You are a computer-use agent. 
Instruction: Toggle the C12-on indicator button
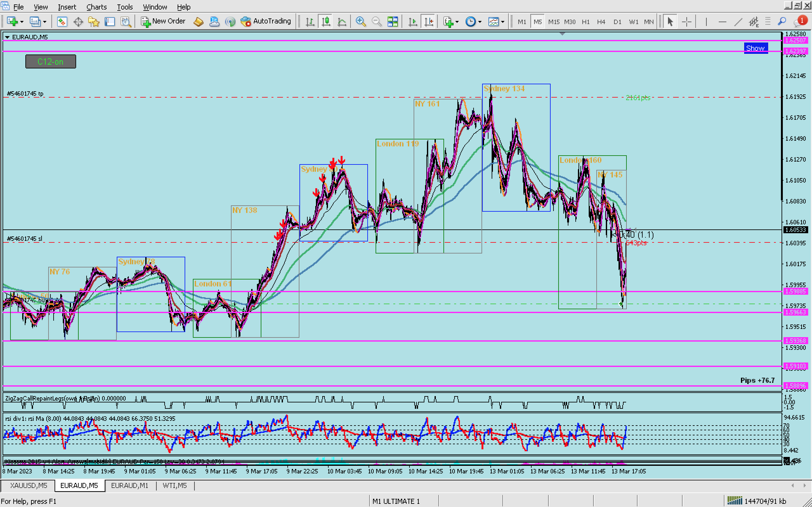click(51, 62)
